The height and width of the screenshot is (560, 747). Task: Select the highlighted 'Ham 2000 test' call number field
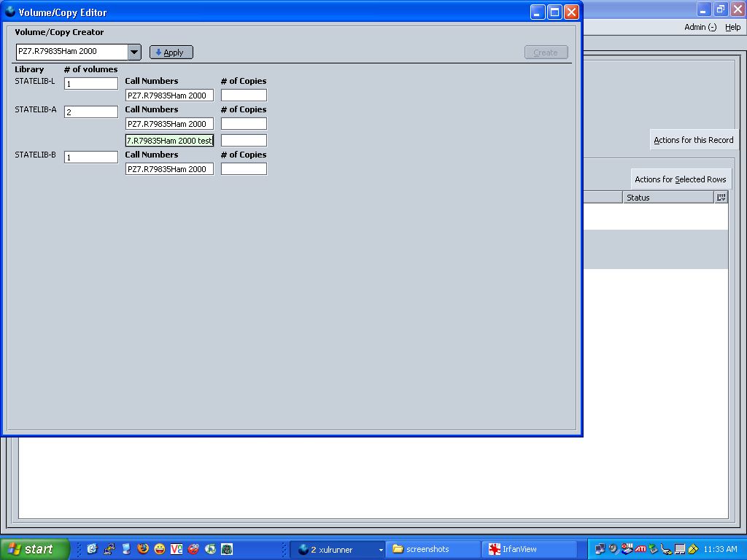(169, 141)
